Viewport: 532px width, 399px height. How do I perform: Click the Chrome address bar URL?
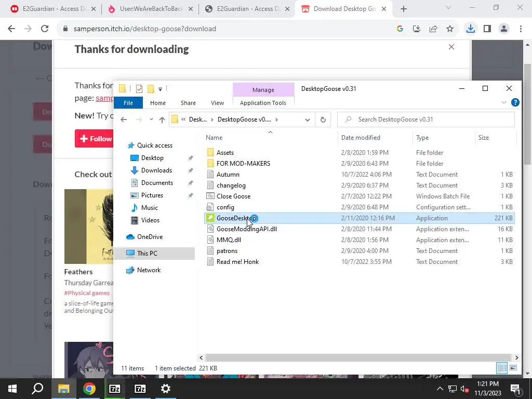click(x=145, y=29)
